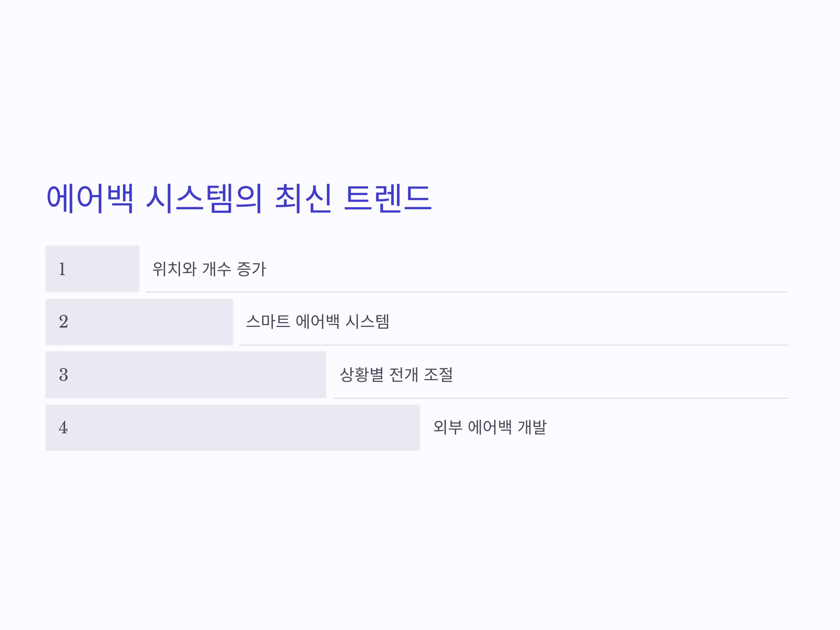Image resolution: width=840 pixels, height=630 pixels.
Task: Select the gray bar numbered 3
Action: (186, 375)
